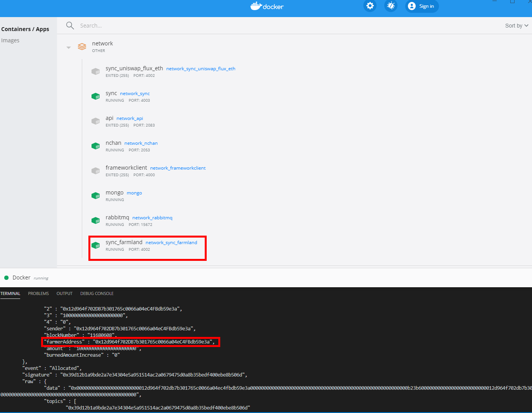Image resolution: width=532 pixels, height=413 pixels.
Task: Select the sync_uniswap_flux_eth container name
Action: [x=134, y=68]
